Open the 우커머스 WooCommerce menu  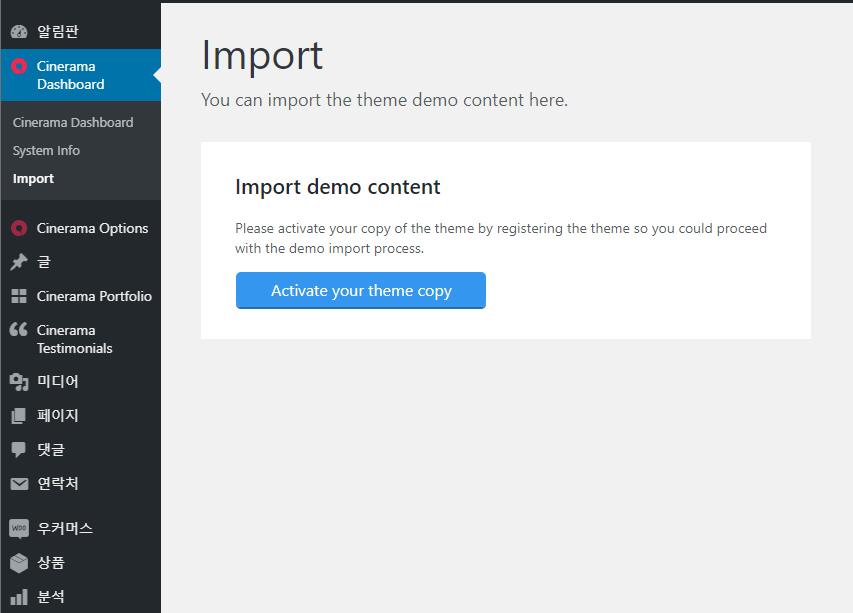(81, 528)
